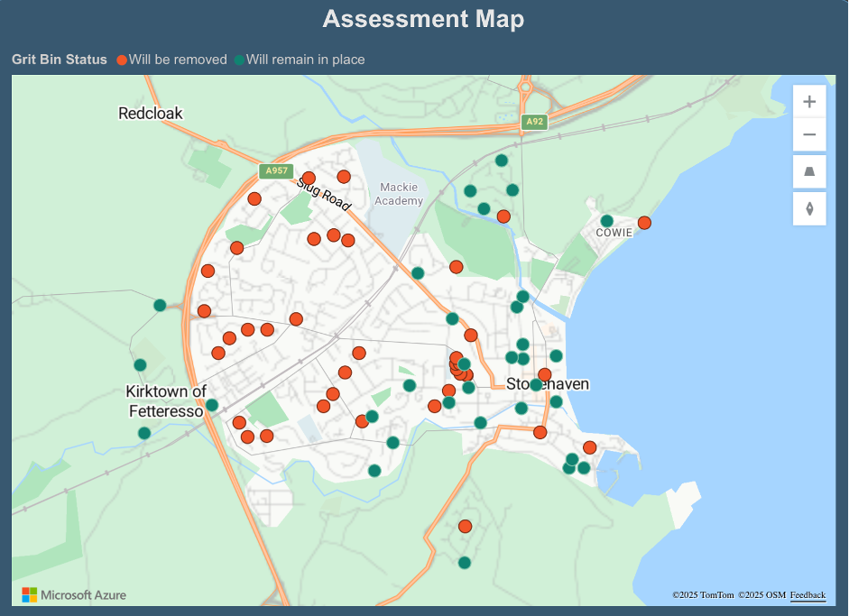This screenshot has height=616, width=849.
Task: Click the ©2025 TomTom attribution
Action: [702, 595]
